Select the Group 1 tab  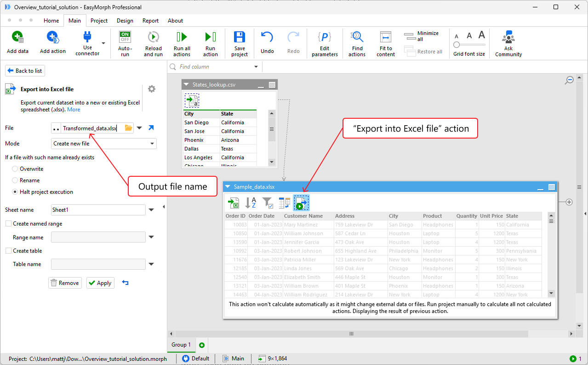coord(181,345)
